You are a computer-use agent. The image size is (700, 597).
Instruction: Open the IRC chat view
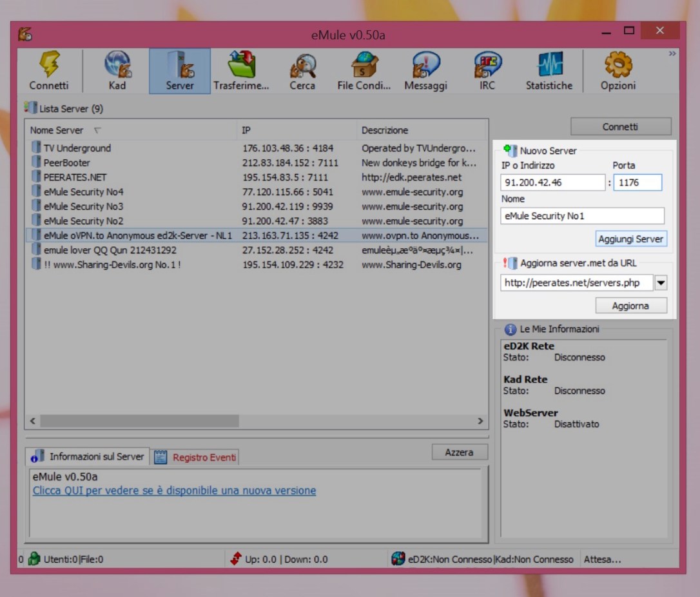coord(487,70)
